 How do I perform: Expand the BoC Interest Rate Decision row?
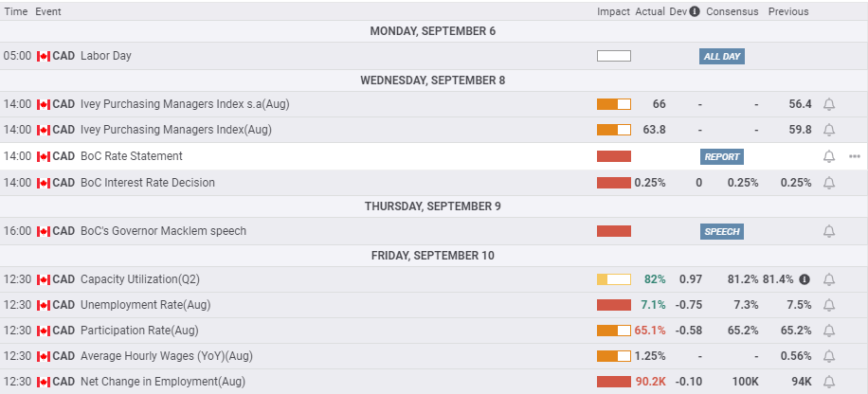point(434,183)
